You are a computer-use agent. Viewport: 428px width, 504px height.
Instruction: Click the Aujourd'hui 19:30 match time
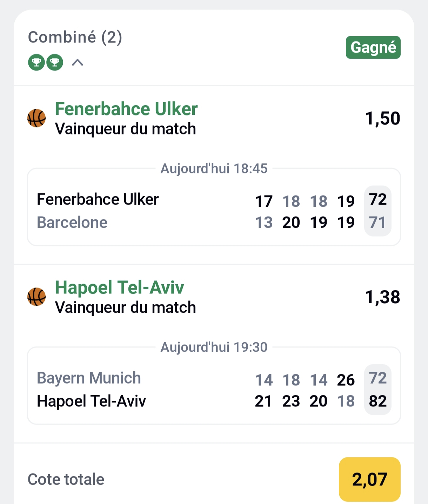[214, 347]
